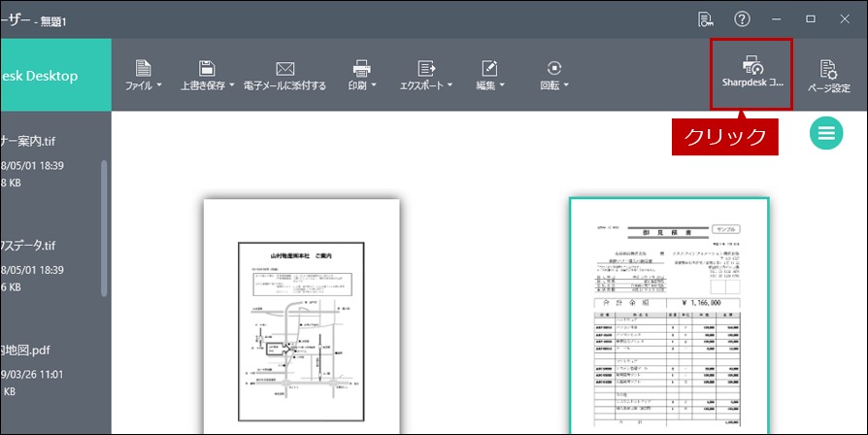Viewport: 868px width, 435px height.
Task: Maximize the window
Action: coord(811,19)
